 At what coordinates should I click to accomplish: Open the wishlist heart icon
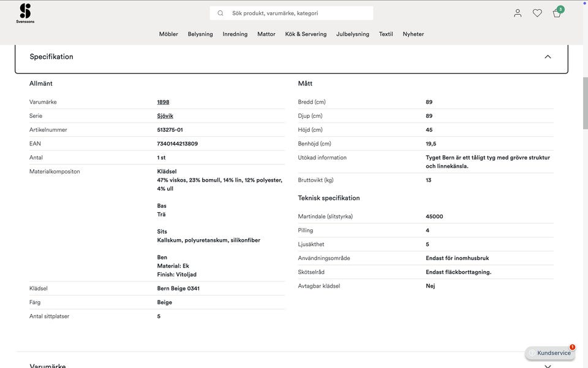(537, 13)
